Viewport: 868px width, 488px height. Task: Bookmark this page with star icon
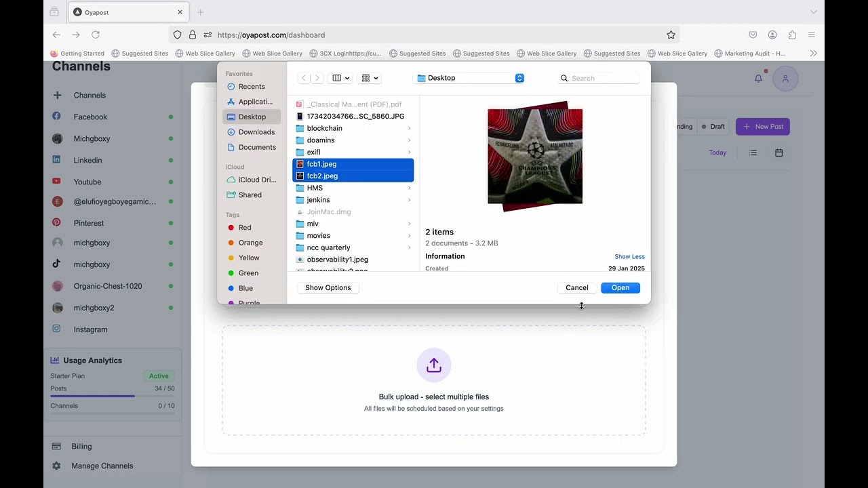(671, 35)
